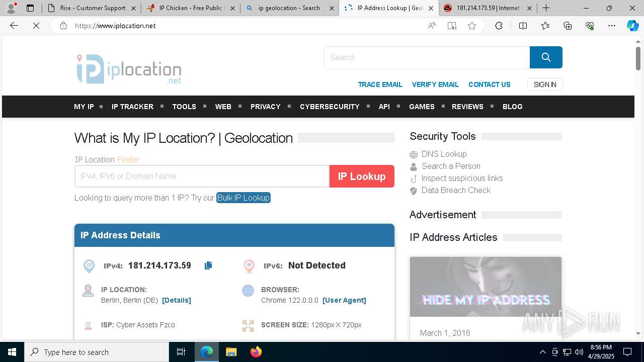Viewport: 644px width, 362px height.
Task: Open Edge Settings and more menu
Action: pos(612,26)
